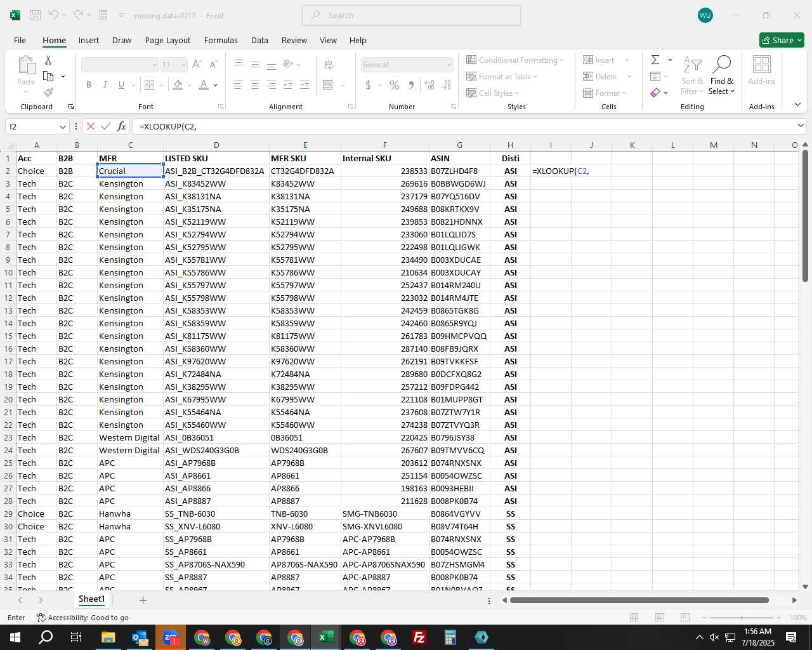This screenshot has height=650, width=812.
Task: Cancel the formula with the X icon
Action: coord(91,126)
